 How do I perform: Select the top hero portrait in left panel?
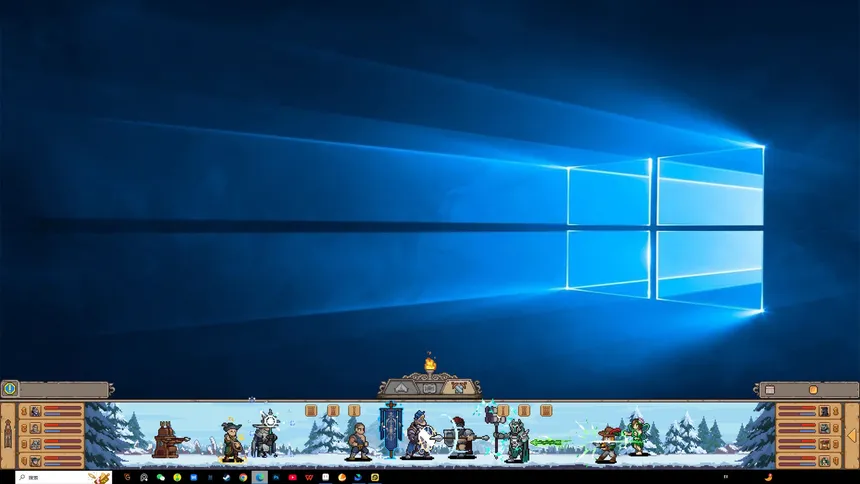point(35,411)
